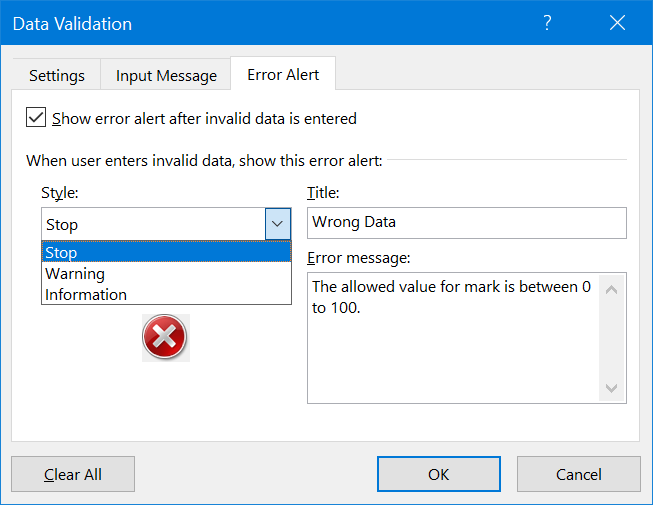This screenshot has height=505, width=653.
Task: Select Stop in the Style list
Action: [x=165, y=253]
